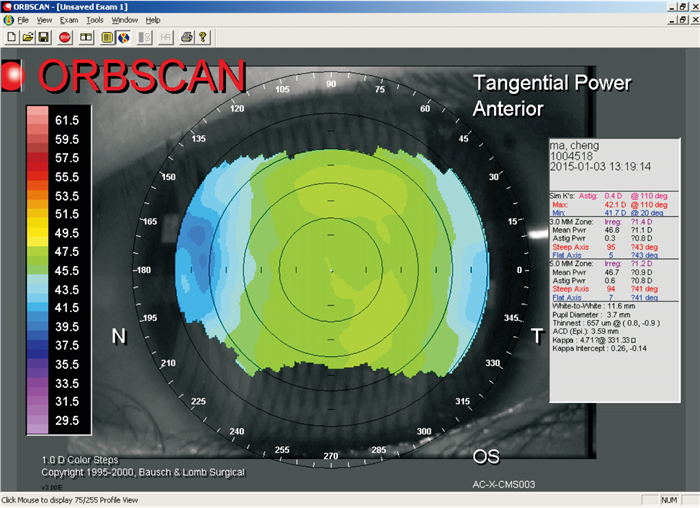This screenshot has width=700, height=508.
Task: Click patient ID '1004518'
Action: [x=571, y=156]
